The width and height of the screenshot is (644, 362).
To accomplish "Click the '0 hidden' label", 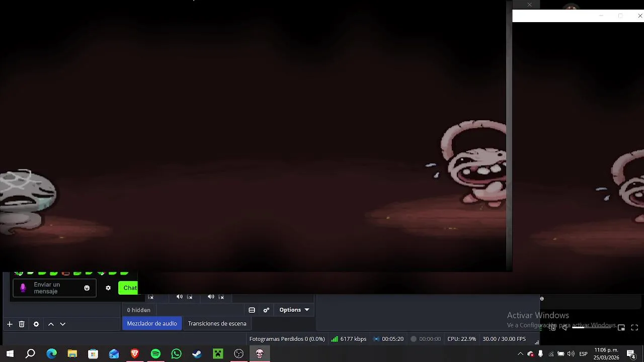I will click(138, 310).
